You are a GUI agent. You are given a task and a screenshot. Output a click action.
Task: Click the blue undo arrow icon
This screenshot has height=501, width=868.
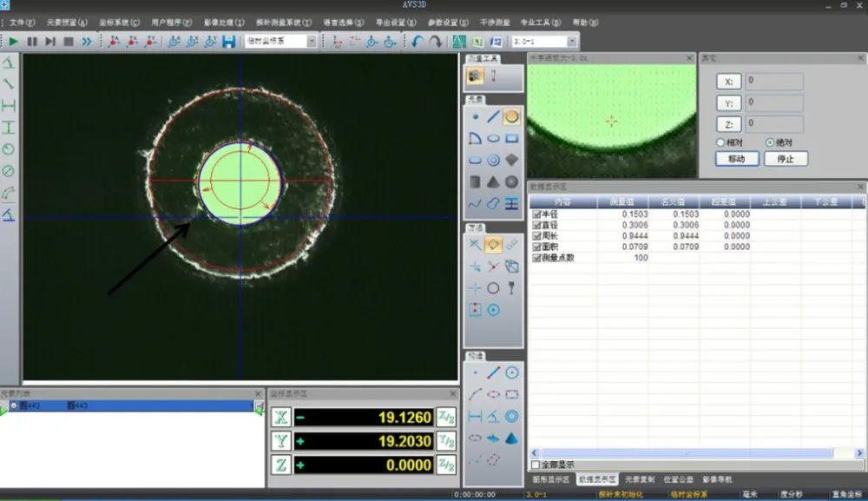coord(417,42)
